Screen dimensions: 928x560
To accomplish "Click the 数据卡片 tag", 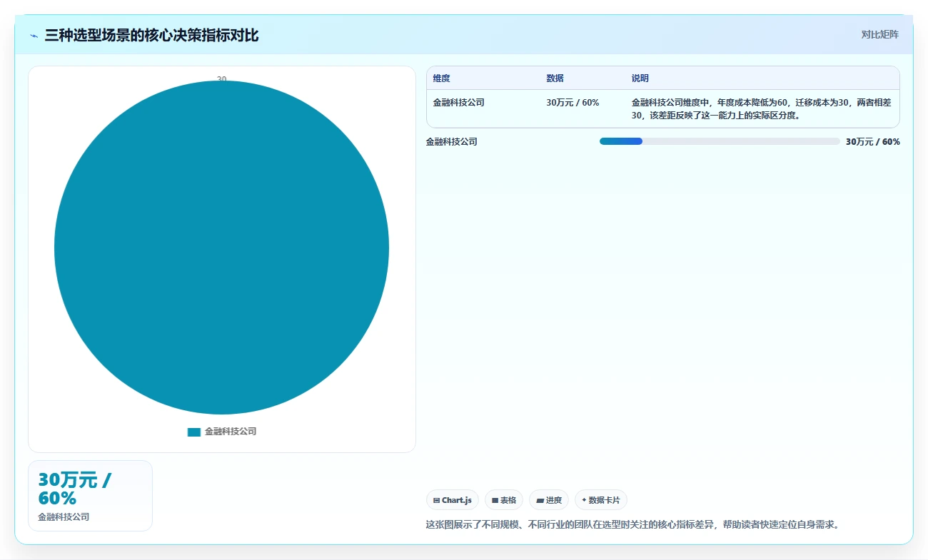I will click(x=601, y=500).
